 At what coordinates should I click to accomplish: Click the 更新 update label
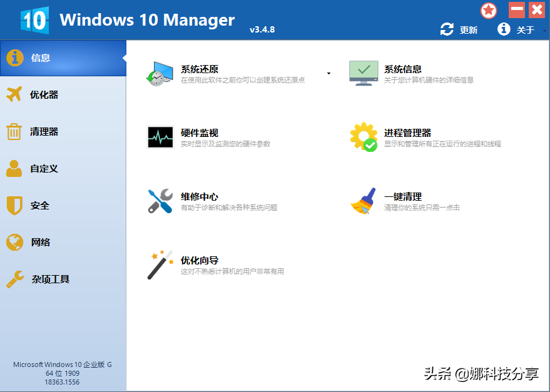point(469,30)
